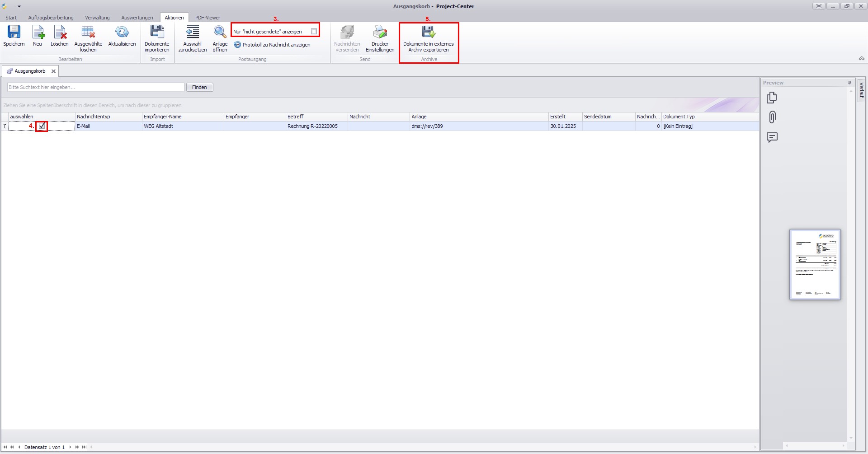Viewport: 868px width, 454px height.
Task: Open Drucker Einstellungen
Action: pyautogui.click(x=380, y=33)
